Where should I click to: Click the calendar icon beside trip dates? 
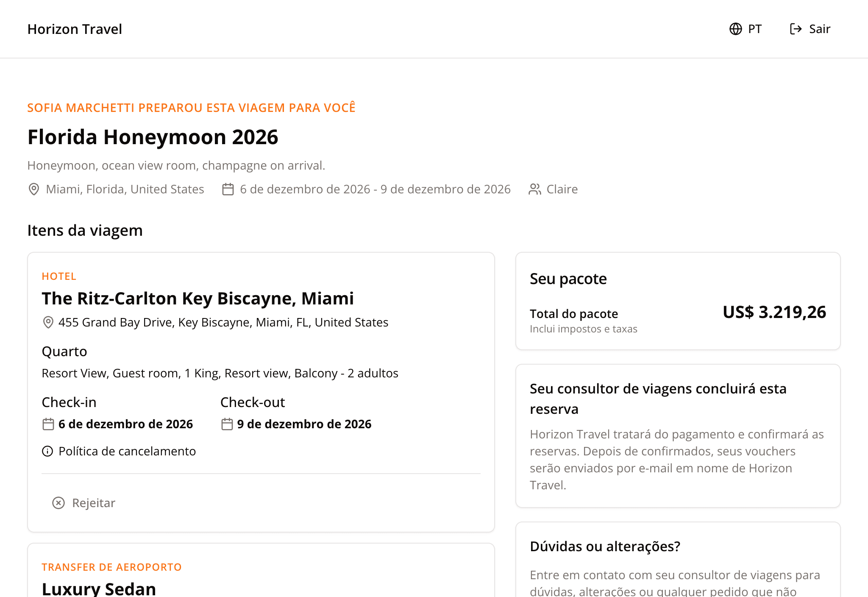[x=228, y=189]
